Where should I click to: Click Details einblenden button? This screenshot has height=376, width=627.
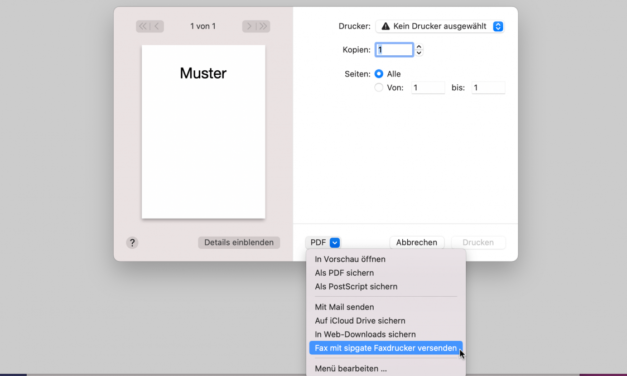239,242
